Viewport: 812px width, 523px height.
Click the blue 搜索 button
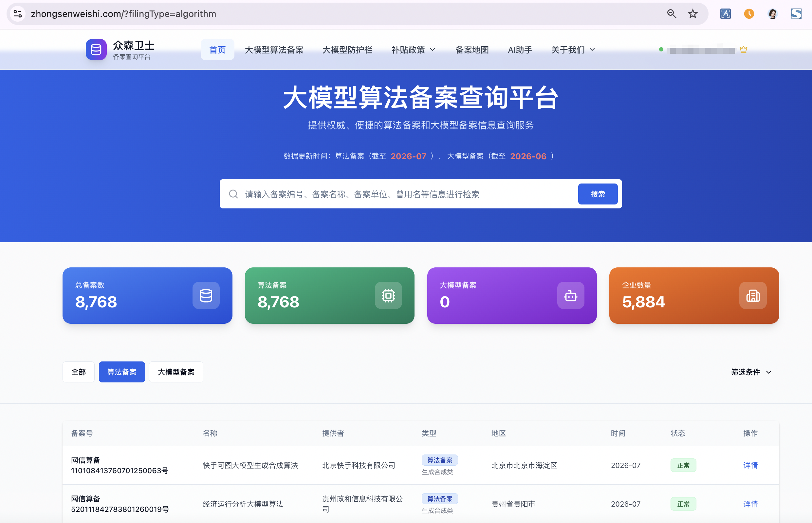[598, 194]
